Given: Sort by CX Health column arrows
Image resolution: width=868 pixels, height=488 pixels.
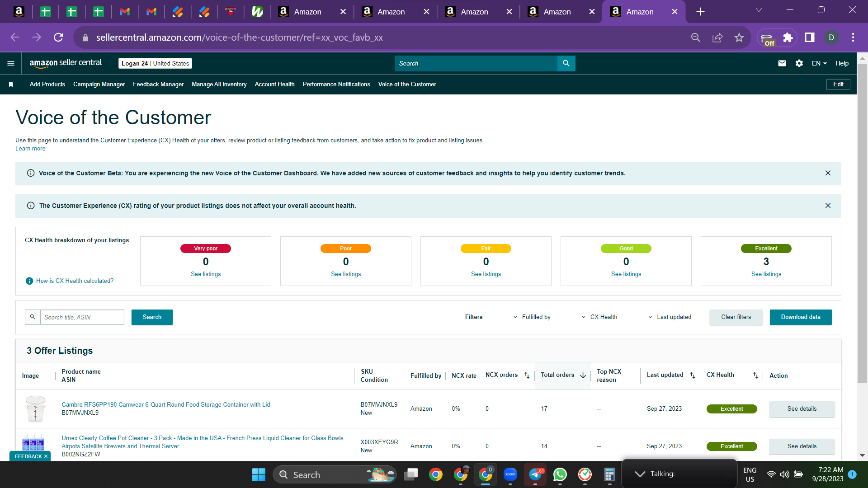Looking at the screenshot, I should [755, 375].
